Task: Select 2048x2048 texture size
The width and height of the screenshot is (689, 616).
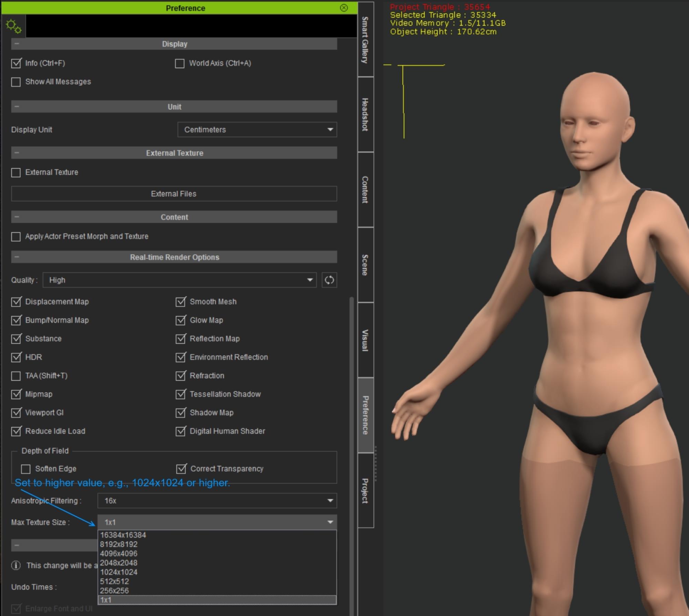Action: [217, 563]
